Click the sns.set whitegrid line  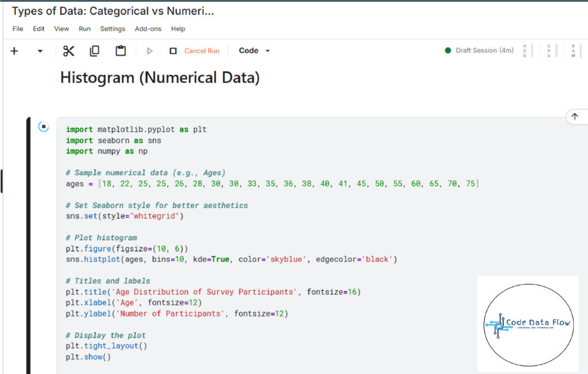(x=125, y=216)
